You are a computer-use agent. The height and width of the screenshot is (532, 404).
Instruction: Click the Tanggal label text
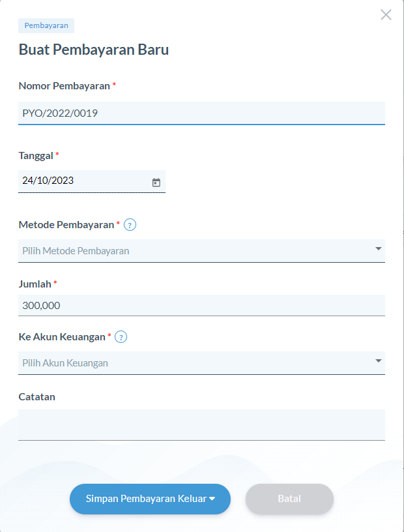[36, 156]
